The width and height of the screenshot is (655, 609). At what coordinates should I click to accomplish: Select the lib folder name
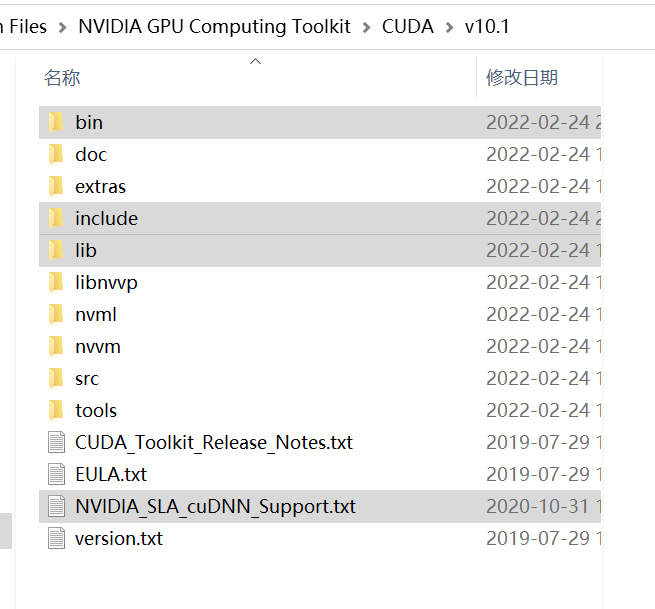tap(86, 251)
